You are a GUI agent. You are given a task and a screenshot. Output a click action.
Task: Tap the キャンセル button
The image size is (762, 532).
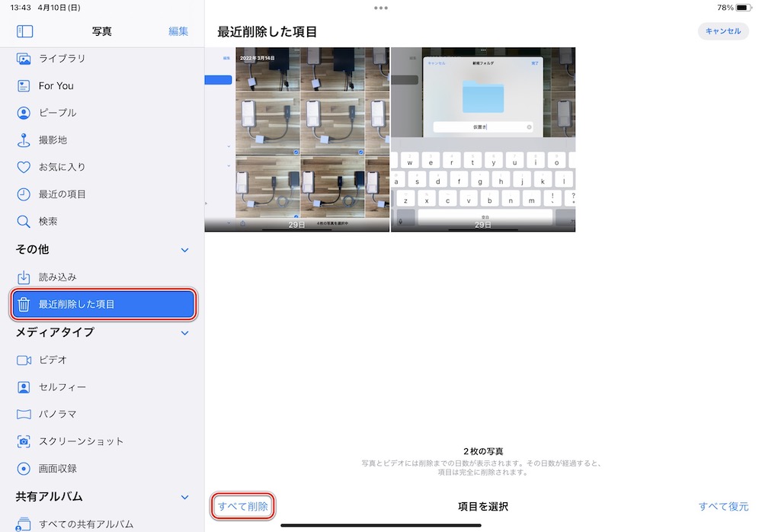pyautogui.click(x=723, y=31)
